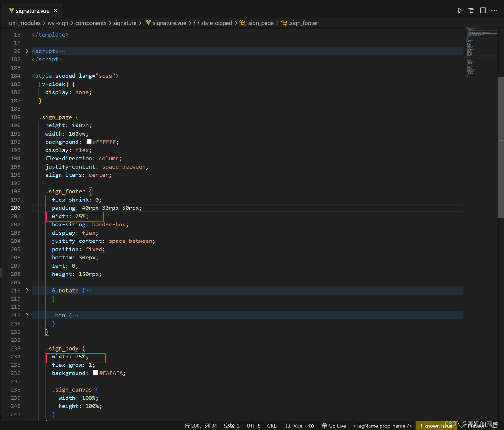Open the .sign_footer breadcrumb symbol
The image size is (504, 430).
300,23
